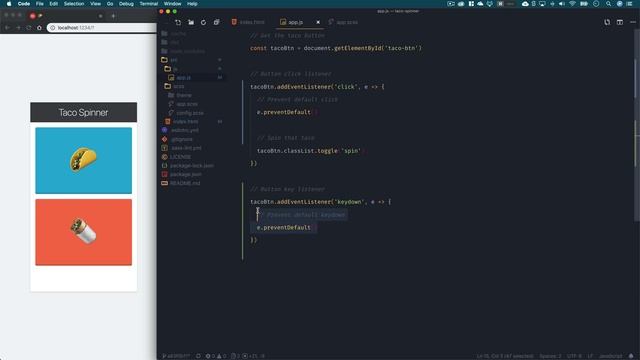Collapse all folders in explorer
This screenshot has width=640, height=360.
tap(216, 22)
